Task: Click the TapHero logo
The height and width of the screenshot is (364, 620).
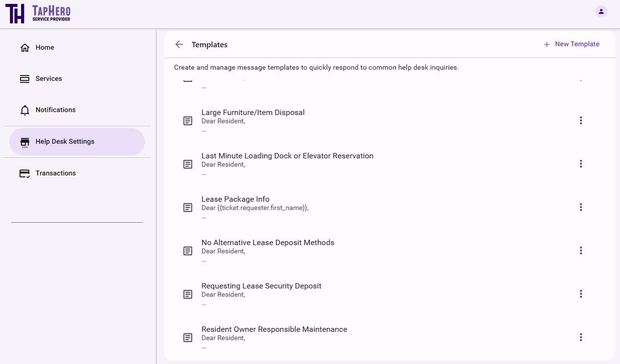Action: point(38,14)
